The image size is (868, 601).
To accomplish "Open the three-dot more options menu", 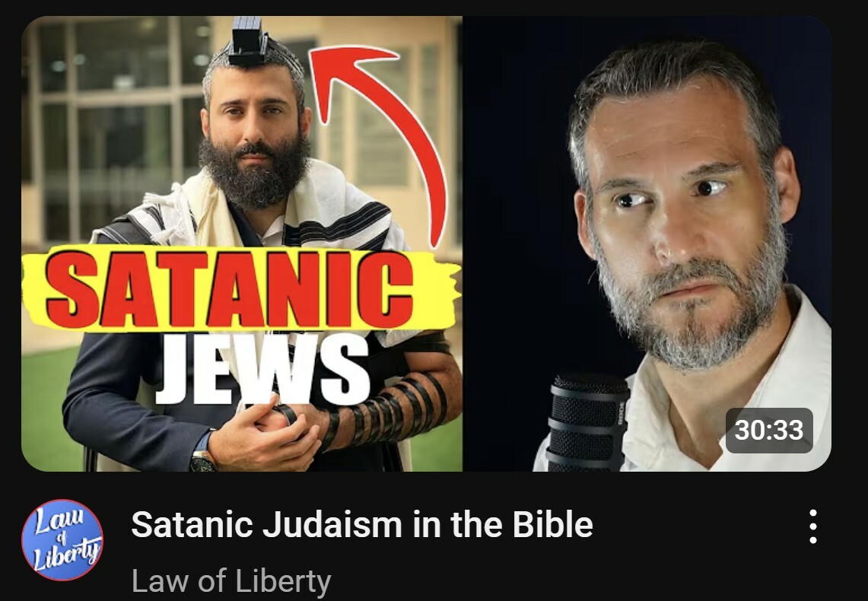I will [812, 526].
